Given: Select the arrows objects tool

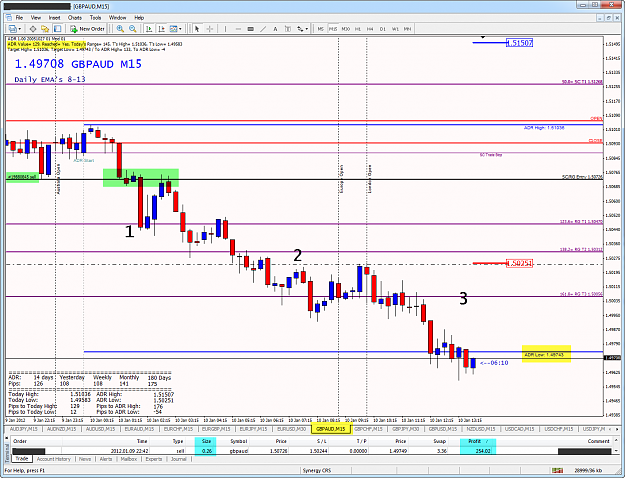Looking at the screenshot, I should (x=300, y=29).
